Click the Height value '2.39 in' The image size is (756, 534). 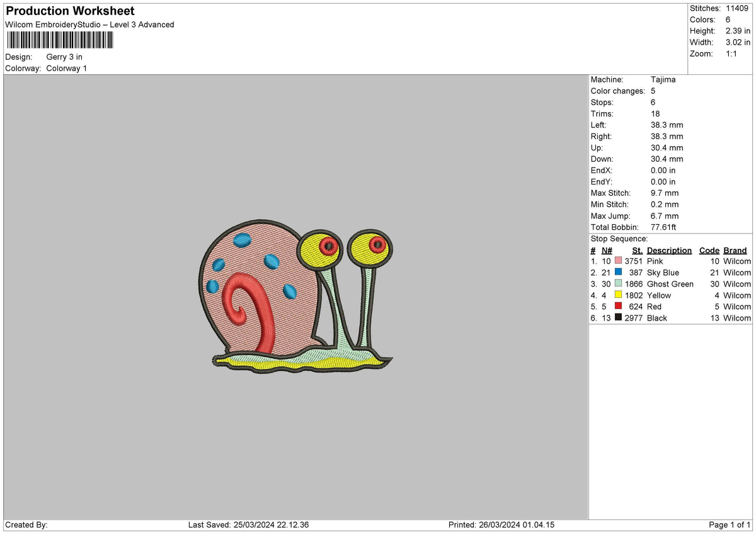click(x=738, y=31)
